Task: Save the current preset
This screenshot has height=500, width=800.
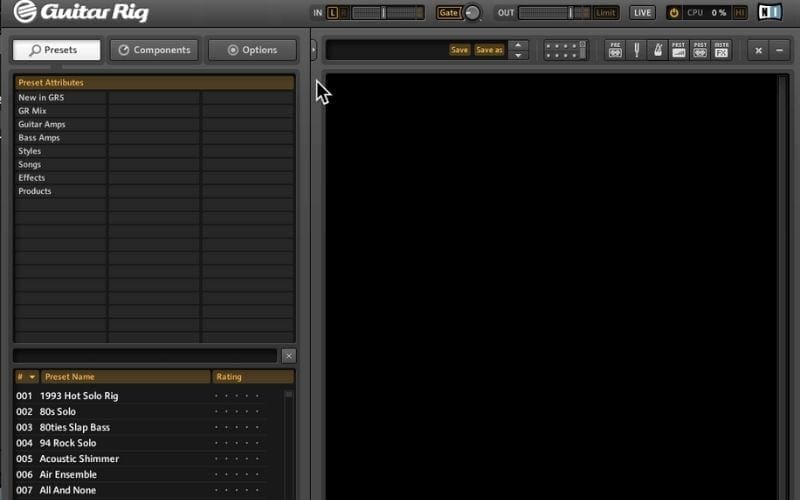Action: (459, 49)
